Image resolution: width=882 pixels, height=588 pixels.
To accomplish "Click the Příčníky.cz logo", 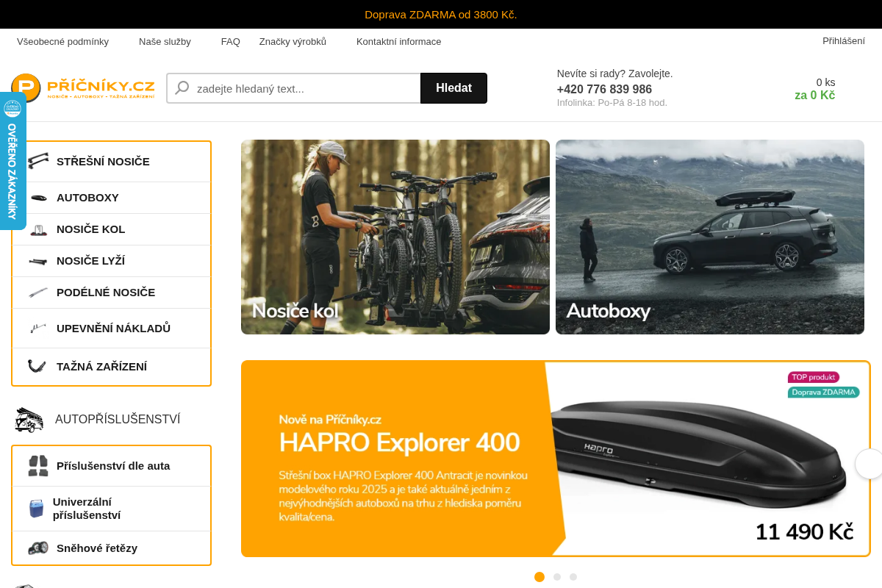I will [83, 88].
